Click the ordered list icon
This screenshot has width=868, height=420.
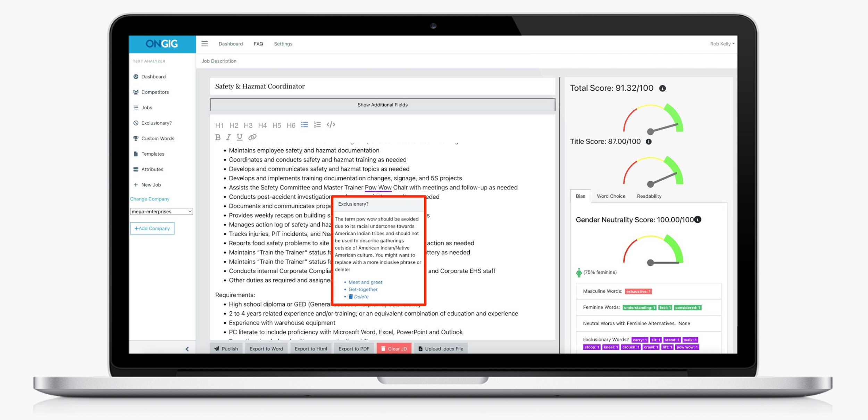coord(318,125)
